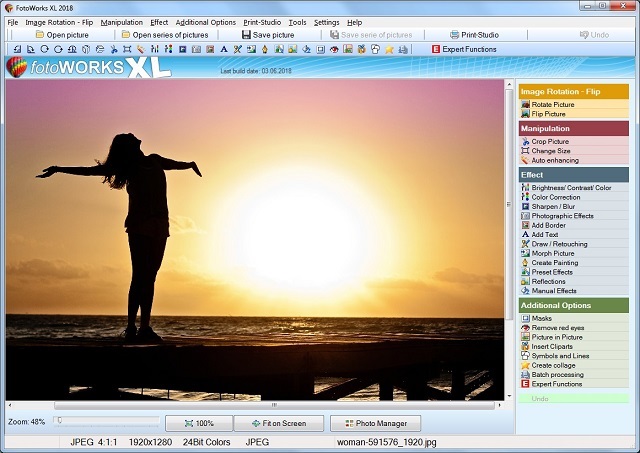Select the letter A Add Text toolbar icon
The image size is (640, 453).
click(224, 49)
